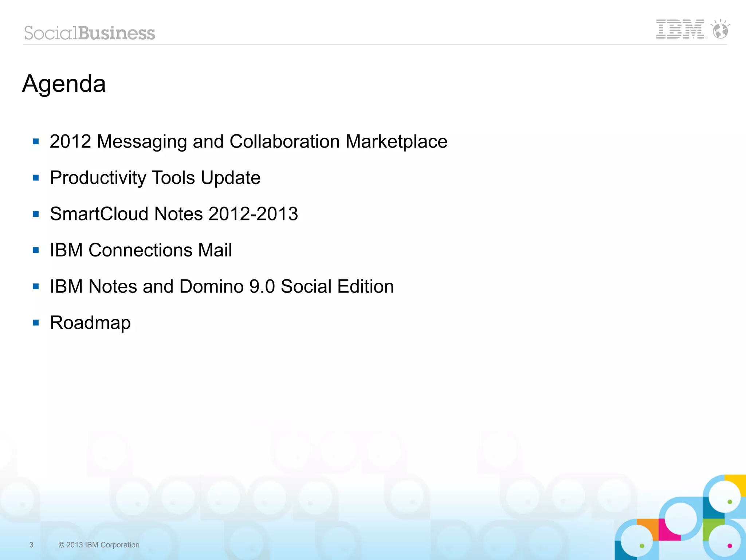Click '© 2013 IBM Corporation' footer text
746x560 pixels.
coord(99,545)
